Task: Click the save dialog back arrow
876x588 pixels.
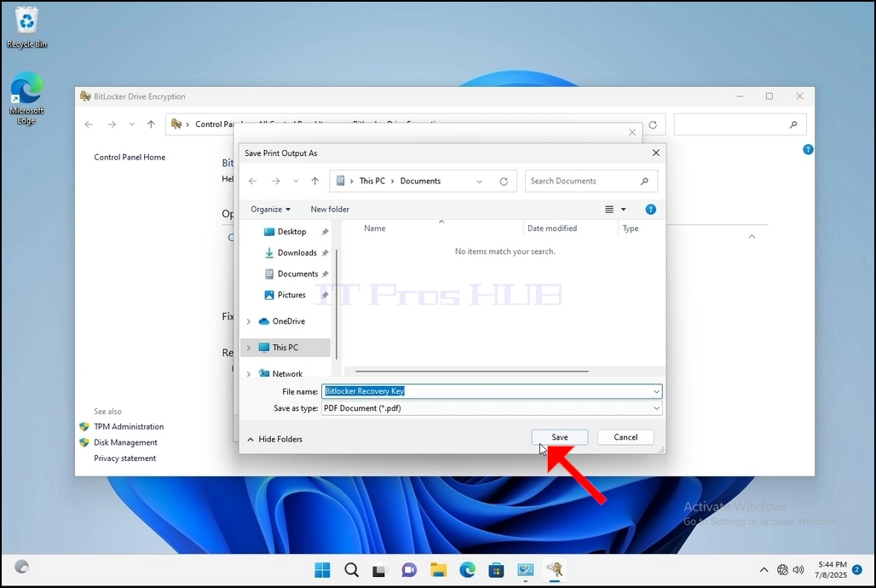Action: [x=252, y=182]
